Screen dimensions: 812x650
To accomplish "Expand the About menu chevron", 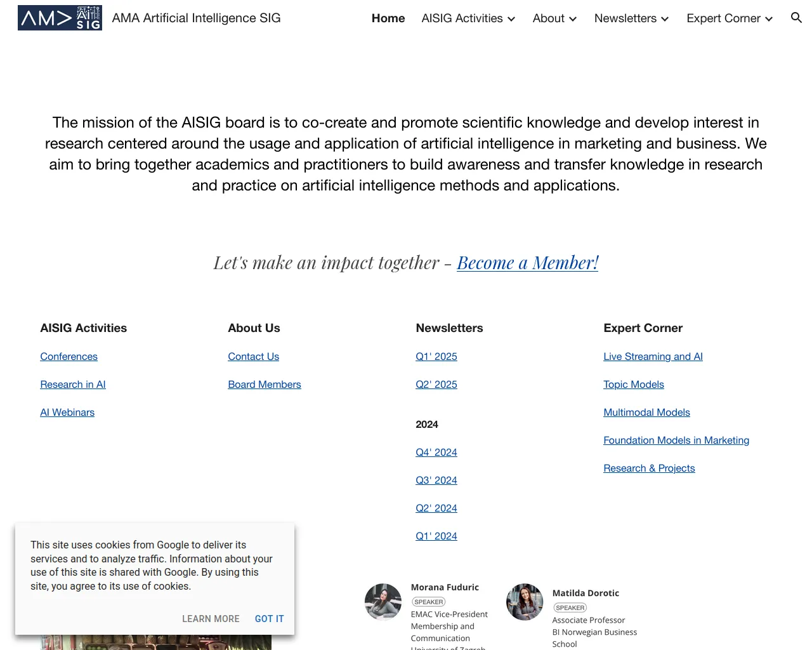I will coord(573,19).
